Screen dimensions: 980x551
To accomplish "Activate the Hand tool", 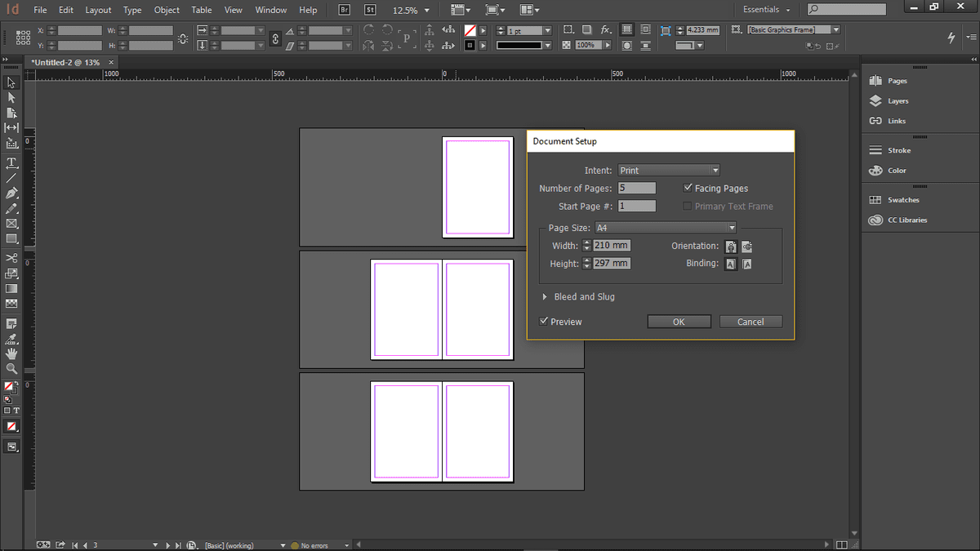I will [x=12, y=353].
